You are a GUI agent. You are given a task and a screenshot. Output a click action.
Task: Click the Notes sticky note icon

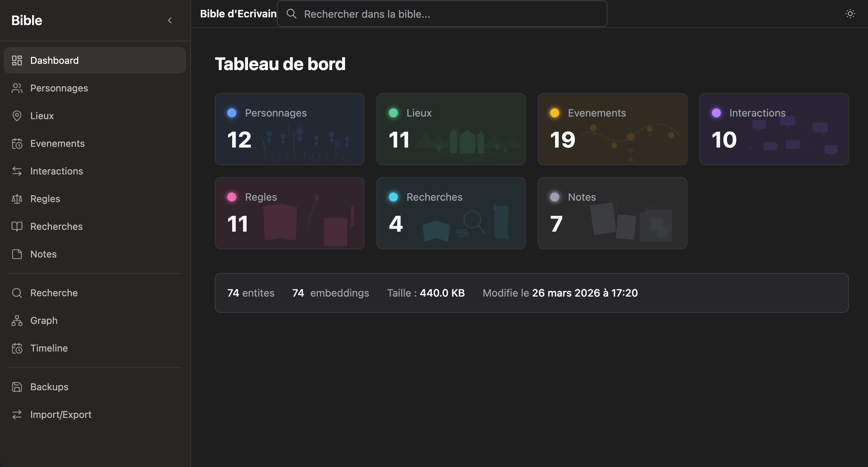(17, 254)
